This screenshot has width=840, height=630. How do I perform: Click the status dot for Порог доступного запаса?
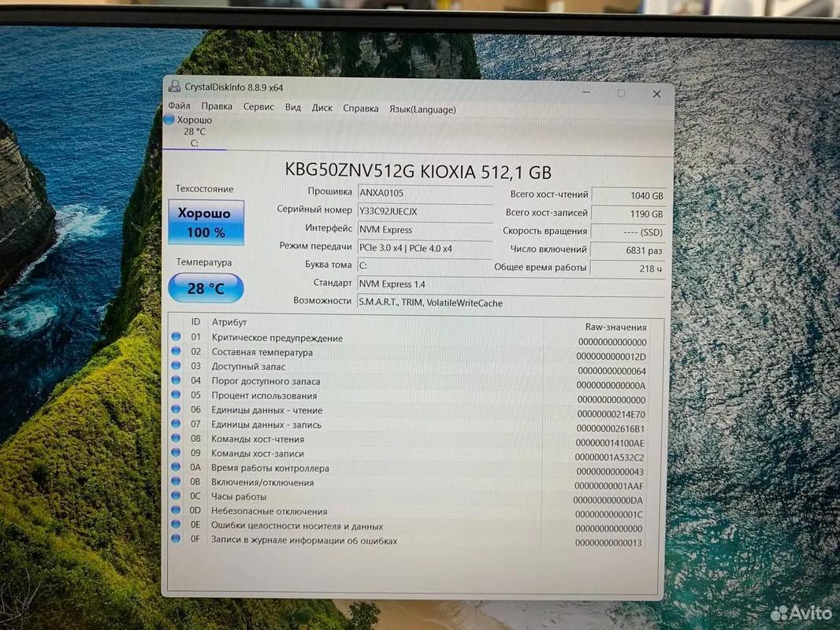[176, 380]
